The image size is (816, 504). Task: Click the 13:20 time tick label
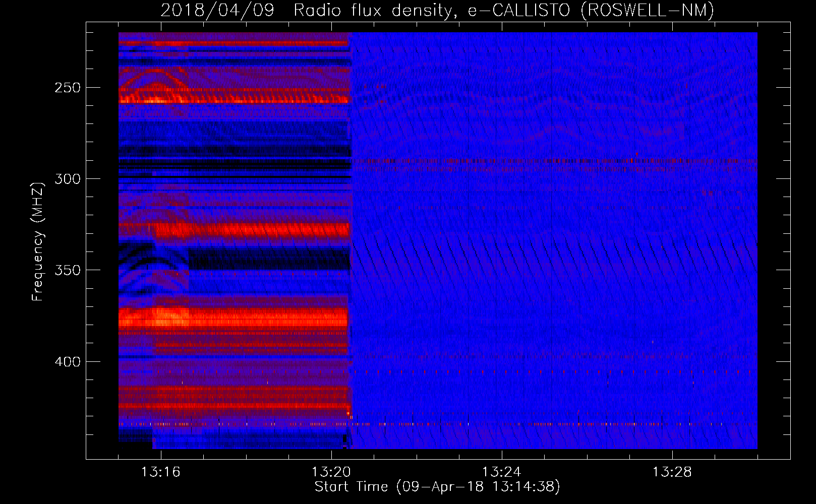click(x=331, y=472)
